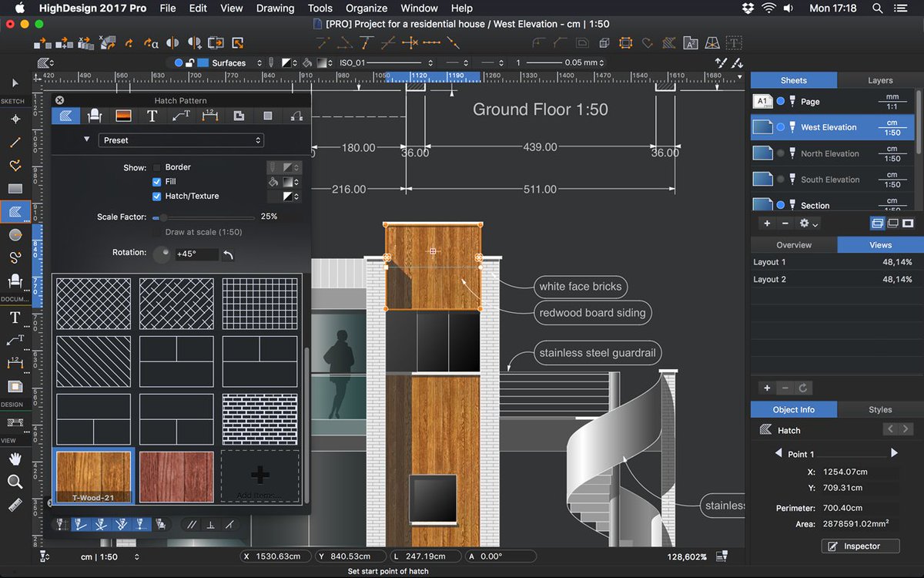Image resolution: width=924 pixels, height=578 pixels.
Task: Toggle the lock icon beside Surfaces layer
Action: point(190,62)
